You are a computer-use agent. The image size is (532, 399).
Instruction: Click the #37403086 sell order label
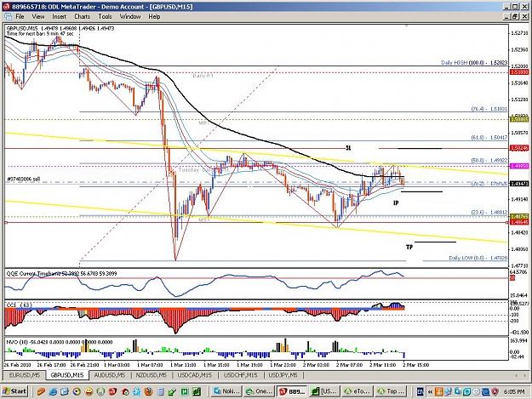point(24,179)
